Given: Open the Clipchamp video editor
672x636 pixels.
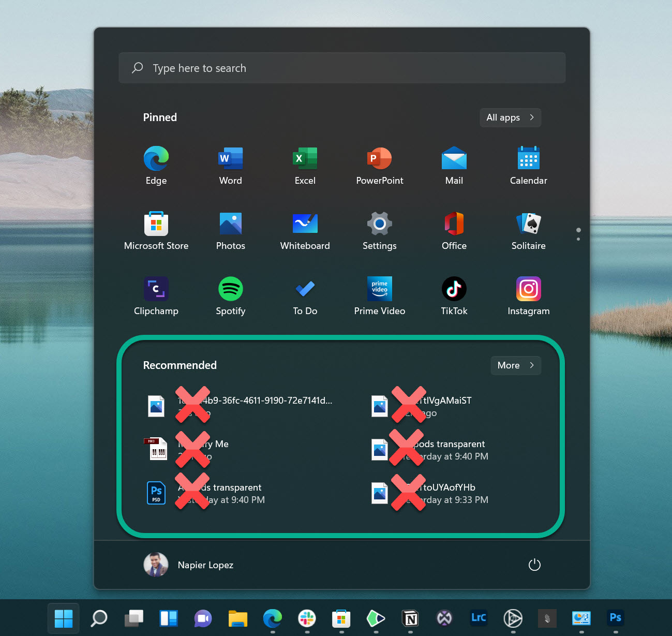Looking at the screenshot, I should pyautogui.click(x=156, y=296).
